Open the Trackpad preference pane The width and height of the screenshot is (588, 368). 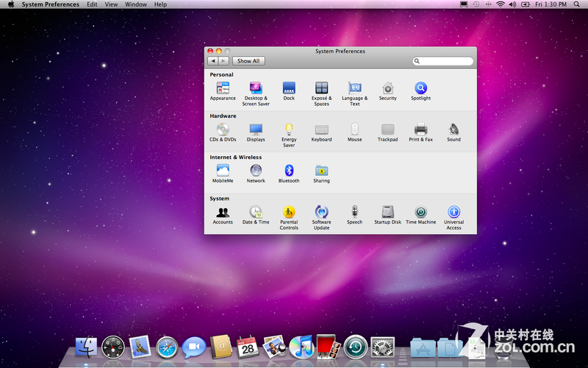387,132
